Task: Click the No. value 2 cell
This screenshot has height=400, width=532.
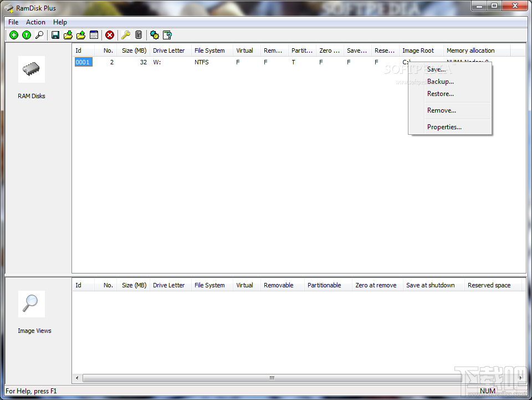Action: (111, 62)
